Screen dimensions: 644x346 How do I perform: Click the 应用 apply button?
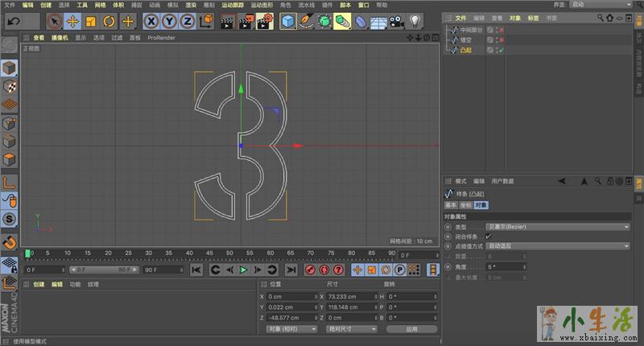point(411,329)
